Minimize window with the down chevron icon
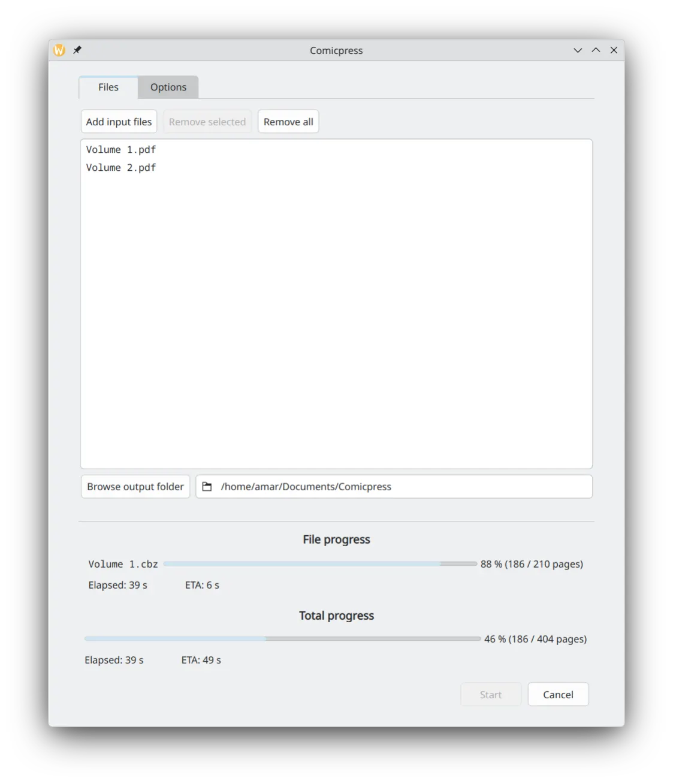 pyautogui.click(x=578, y=50)
